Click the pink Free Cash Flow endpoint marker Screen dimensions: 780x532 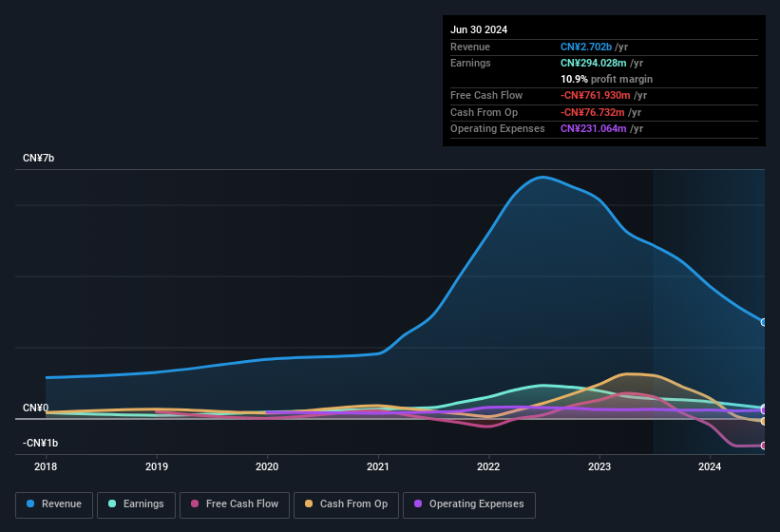pos(764,446)
